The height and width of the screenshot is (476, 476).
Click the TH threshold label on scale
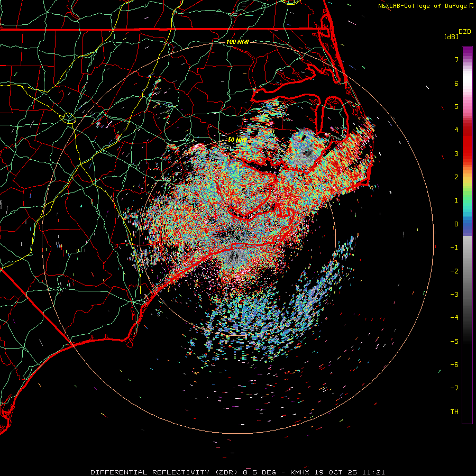pos(454,412)
